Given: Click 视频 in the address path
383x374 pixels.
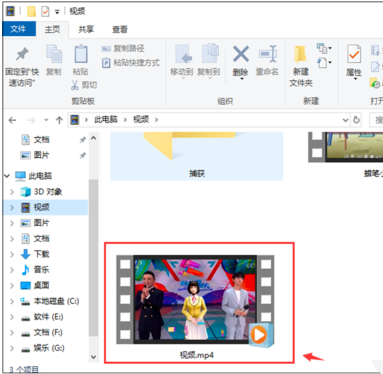Looking at the screenshot, I should pyautogui.click(x=141, y=120).
